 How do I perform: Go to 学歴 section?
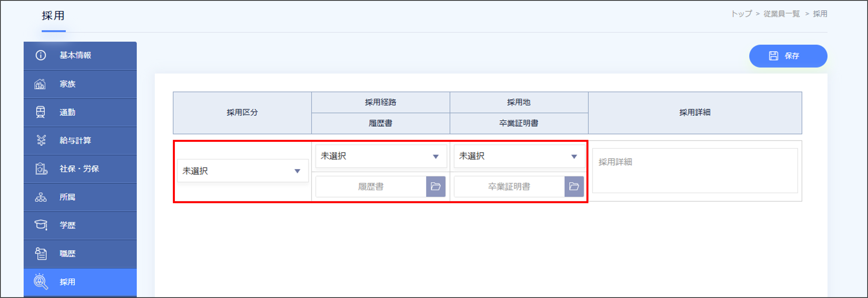pyautogui.click(x=80, y=226)
